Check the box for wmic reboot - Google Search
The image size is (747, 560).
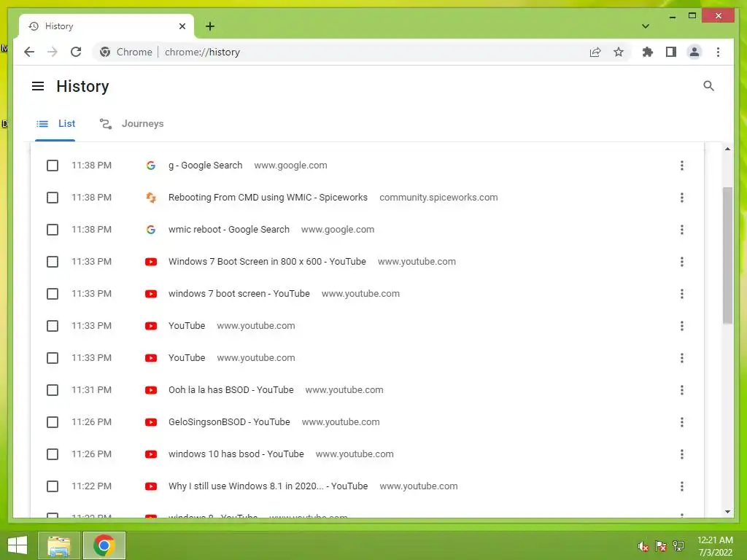(53, 230)
